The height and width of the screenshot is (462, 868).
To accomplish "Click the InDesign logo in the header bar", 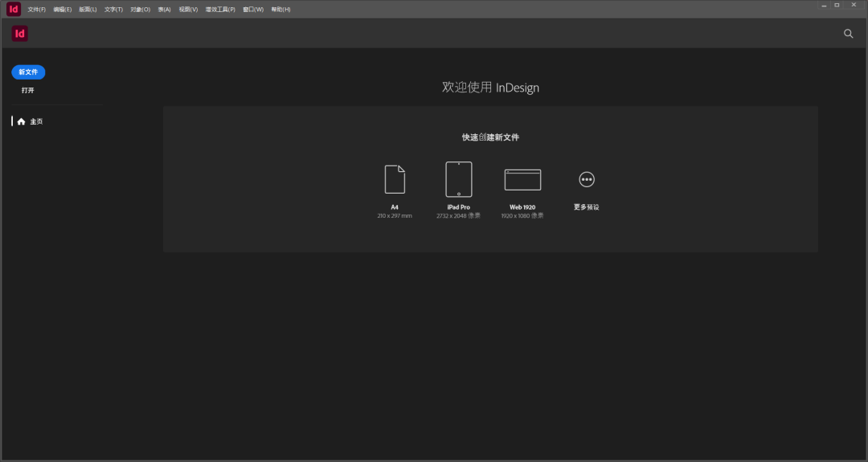I will pyautogui.click(x=20, y=34).
